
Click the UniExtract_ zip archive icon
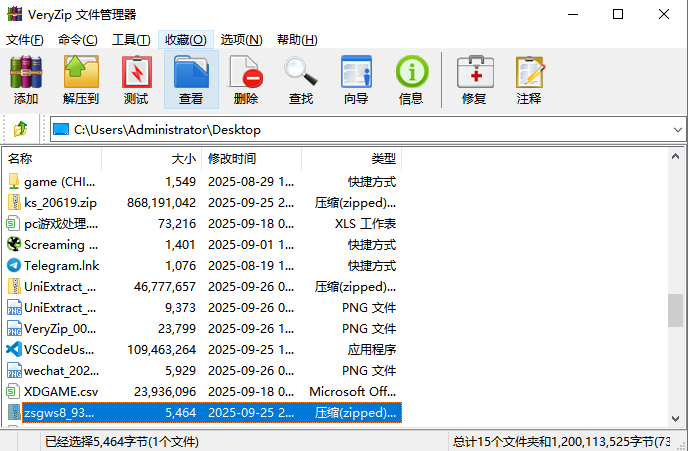(14, 286)
